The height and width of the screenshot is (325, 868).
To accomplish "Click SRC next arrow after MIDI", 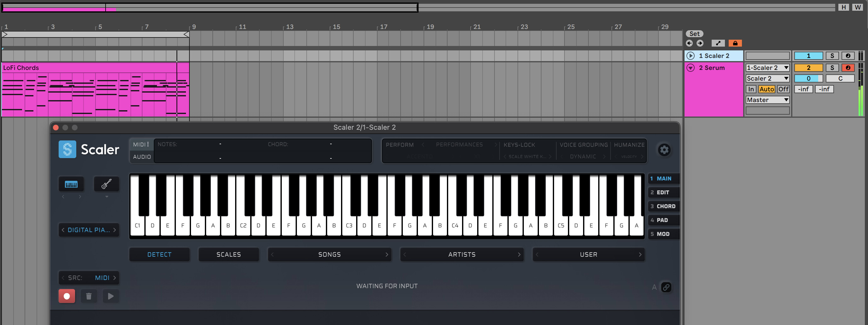I will (x=114, y=278).
